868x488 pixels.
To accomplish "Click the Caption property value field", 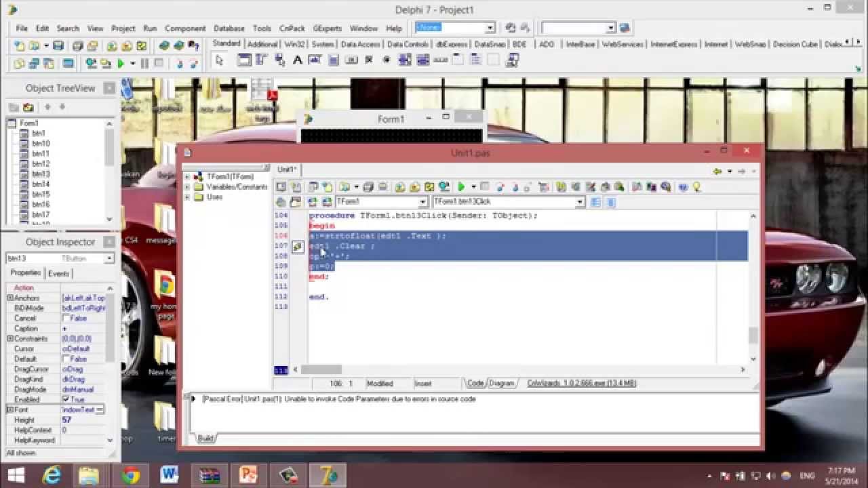I will (84, 328).
